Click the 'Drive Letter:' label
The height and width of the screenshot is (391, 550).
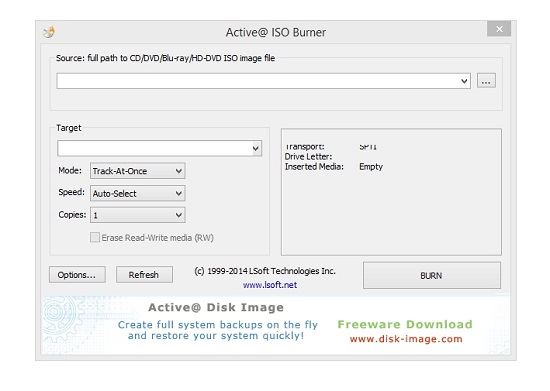click(308, 156)
